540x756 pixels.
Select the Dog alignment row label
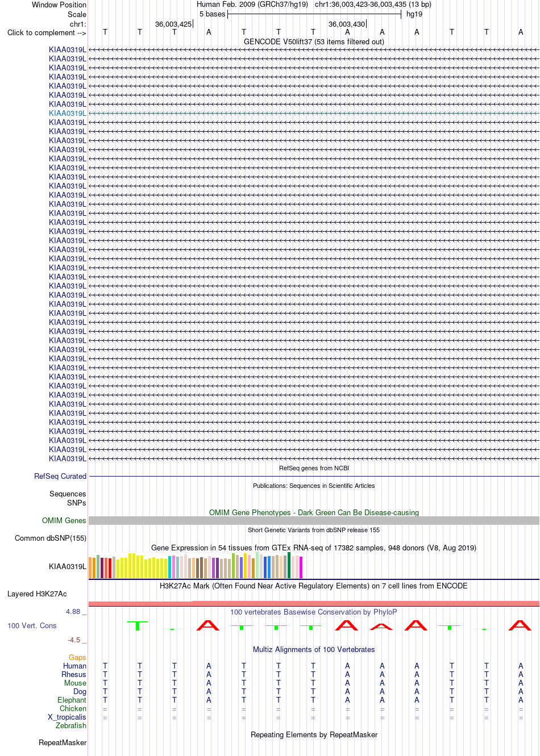click(x=80, y=691)
